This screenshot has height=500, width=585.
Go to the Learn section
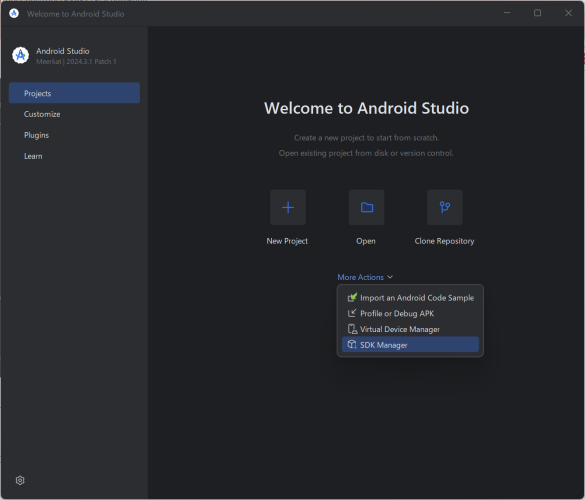tap(33, 156)
